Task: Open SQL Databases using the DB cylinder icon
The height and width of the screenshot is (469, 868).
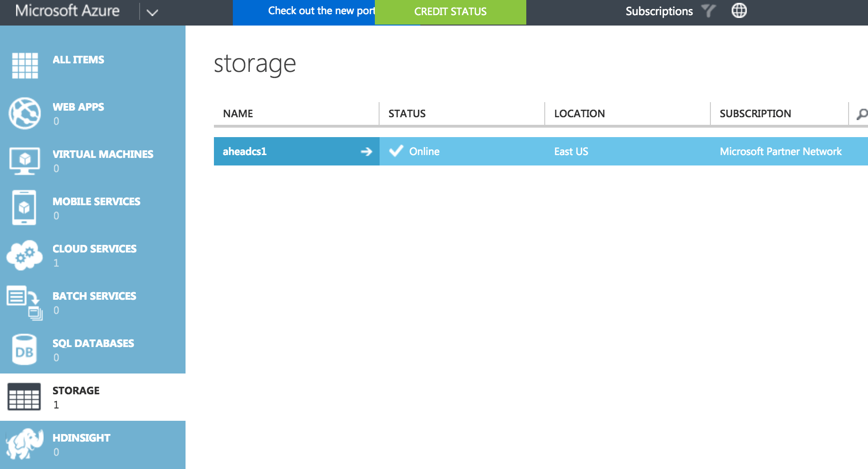Action: (24, 350)
